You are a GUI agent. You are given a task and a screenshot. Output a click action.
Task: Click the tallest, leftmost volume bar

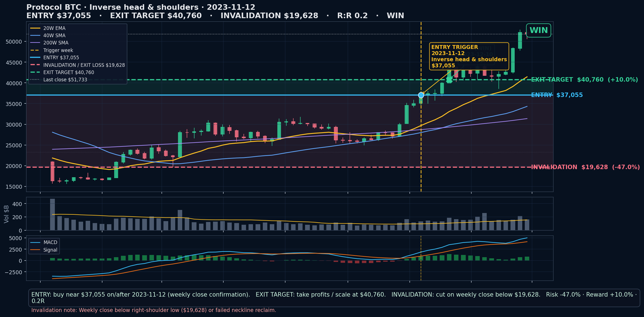pos(52,214)
